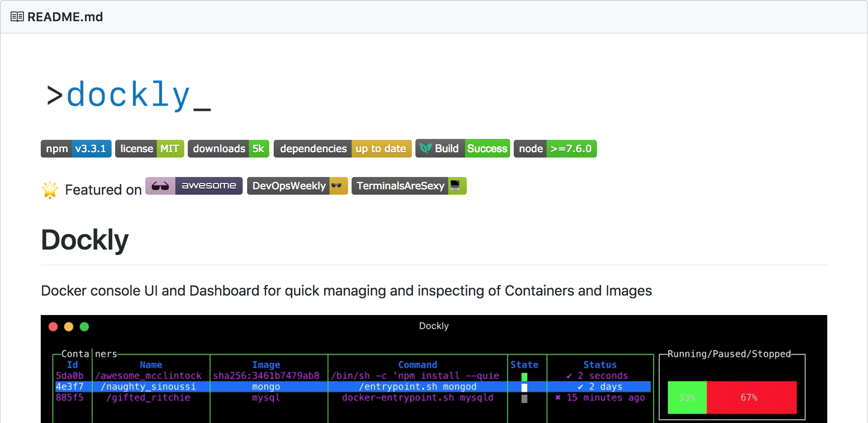Viewport: 868px width, 423px height.
Task: Select container id 5da0b
Action: point(70,376)
